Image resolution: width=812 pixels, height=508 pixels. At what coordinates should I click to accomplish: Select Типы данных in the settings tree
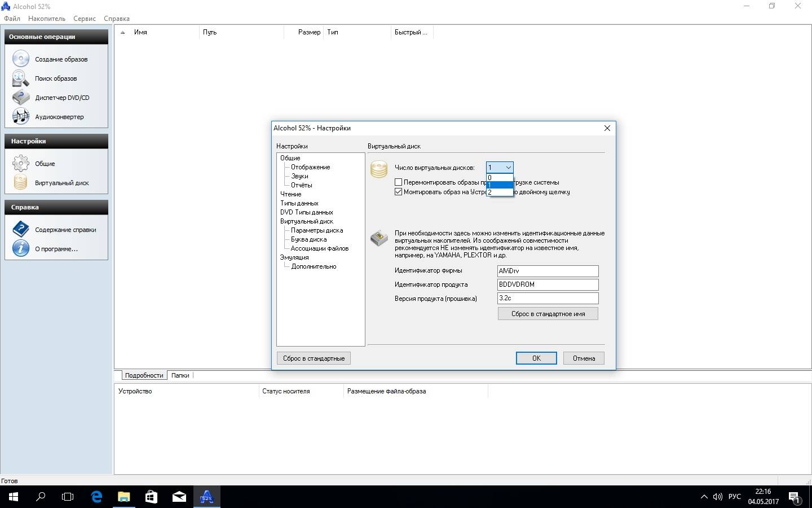click(x=299, y=203)
